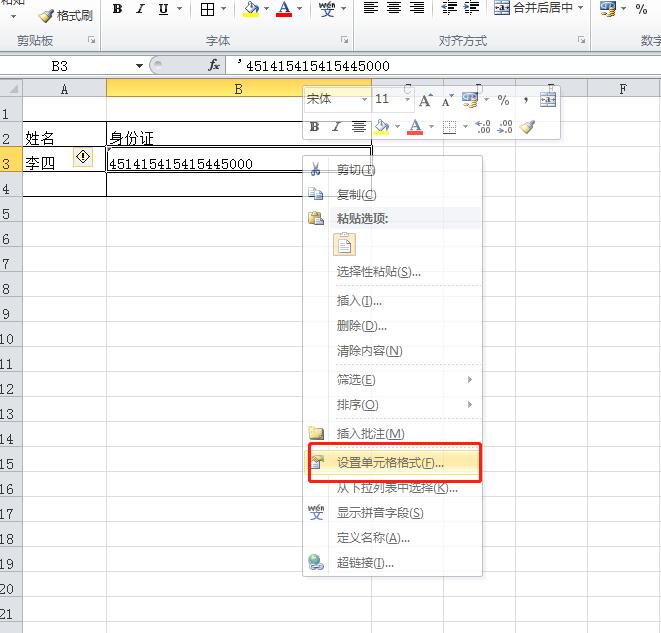Align text right in ribbon
This screenshot has width=661, height=633.
coord(417,8)
